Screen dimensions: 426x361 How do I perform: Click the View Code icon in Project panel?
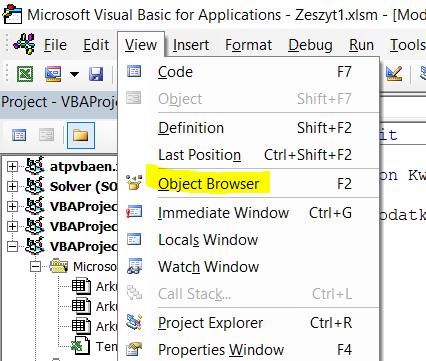point(19,135)
